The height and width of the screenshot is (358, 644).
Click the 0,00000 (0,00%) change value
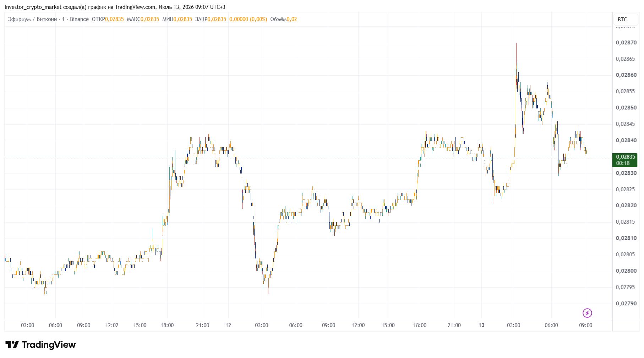(x=248, y=19)
